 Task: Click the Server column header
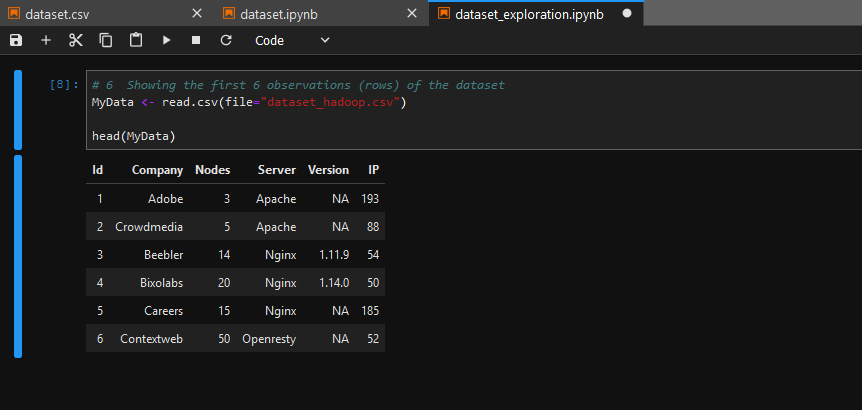pos(277,170)
